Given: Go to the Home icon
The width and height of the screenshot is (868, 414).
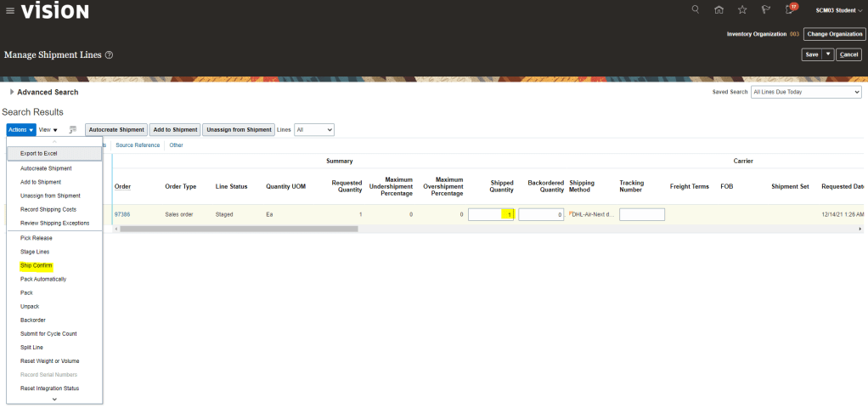Looking at the screenshot, I should pos(719,10).
